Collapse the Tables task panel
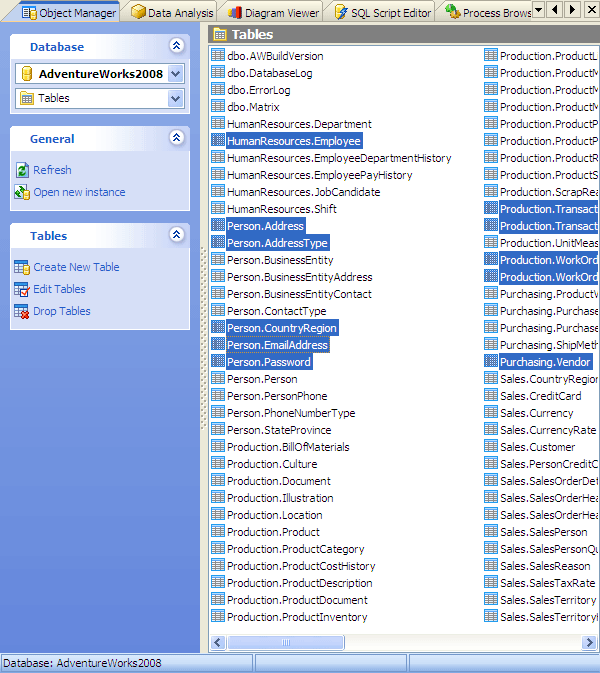 (176, 235)
